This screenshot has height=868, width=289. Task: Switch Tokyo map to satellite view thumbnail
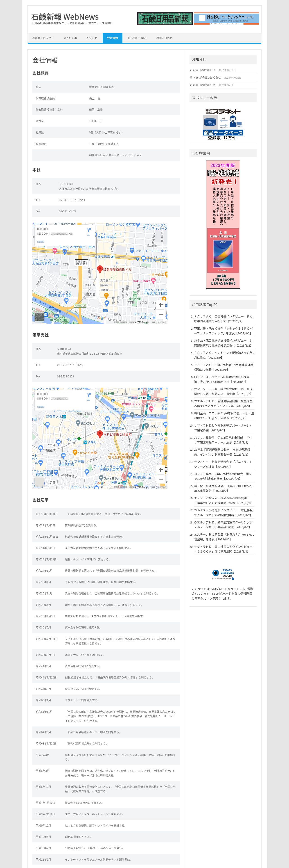click(39, 482)
